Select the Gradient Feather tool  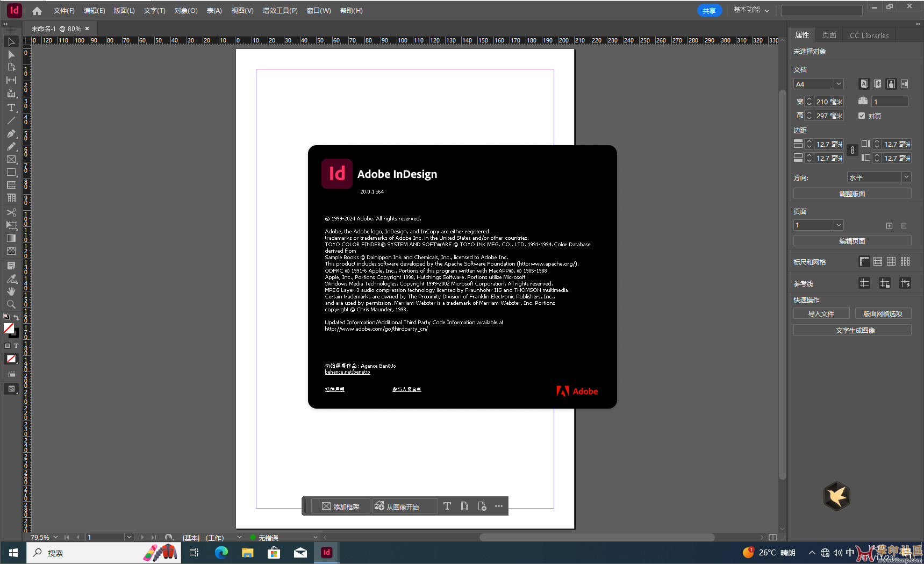pos(11,251)
